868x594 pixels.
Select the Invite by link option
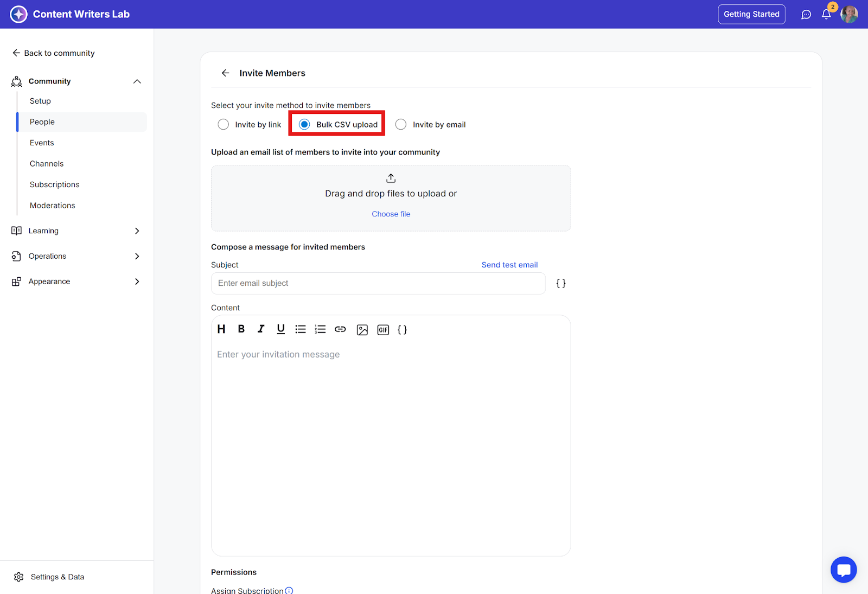250,125
